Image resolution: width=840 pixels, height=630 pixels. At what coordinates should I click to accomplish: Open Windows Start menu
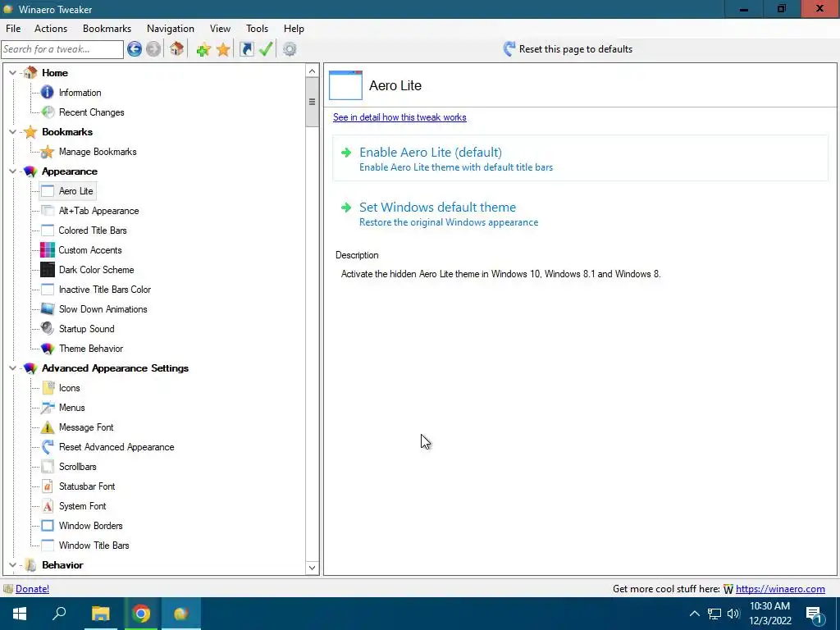[20, 614]
